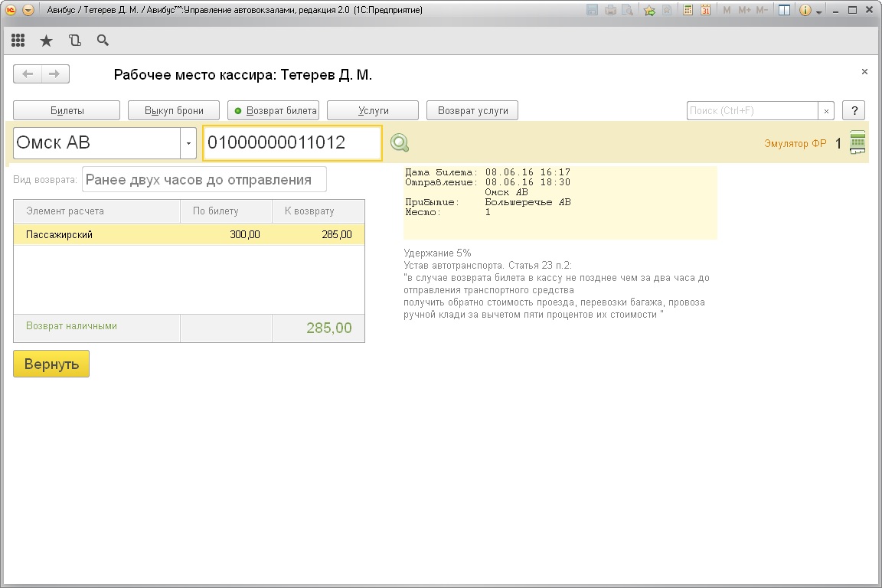Open the sections menu grid icon
882x588 pixels.
[x=18, y=41]
